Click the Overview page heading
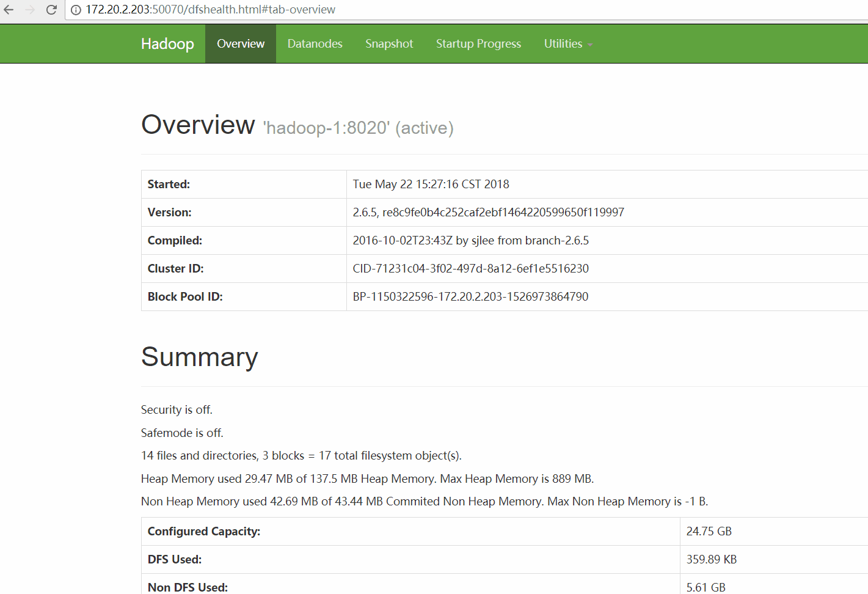This screenshot has height=594, width=868. point(198,125)
